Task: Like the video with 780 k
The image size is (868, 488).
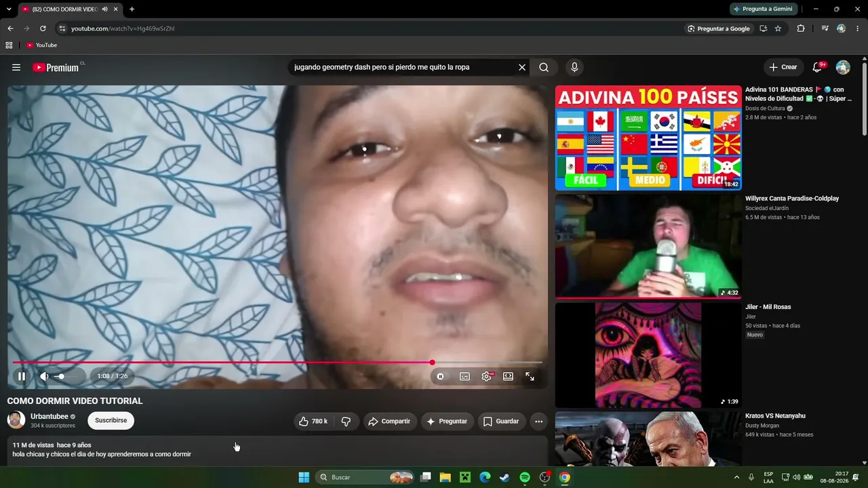Action: (313, 421)
